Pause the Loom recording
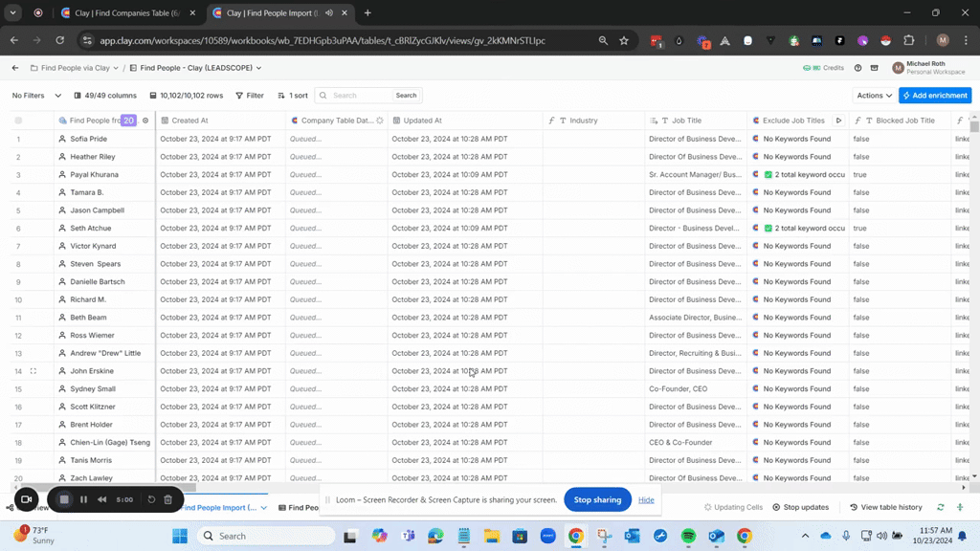 [83, 499]
